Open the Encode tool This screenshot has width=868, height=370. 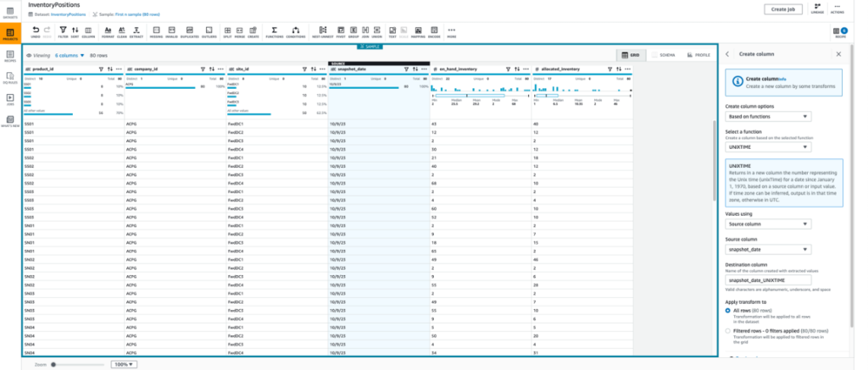click(x=434, y=31)
